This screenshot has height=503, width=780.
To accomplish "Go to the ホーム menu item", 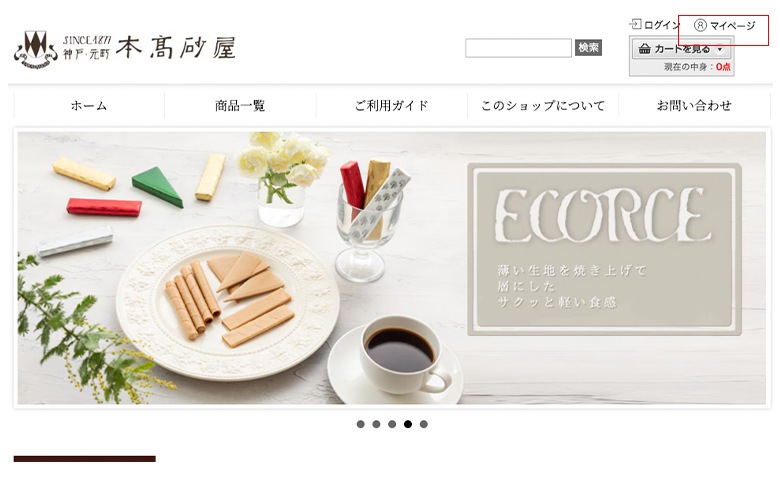I will point(89,105).
